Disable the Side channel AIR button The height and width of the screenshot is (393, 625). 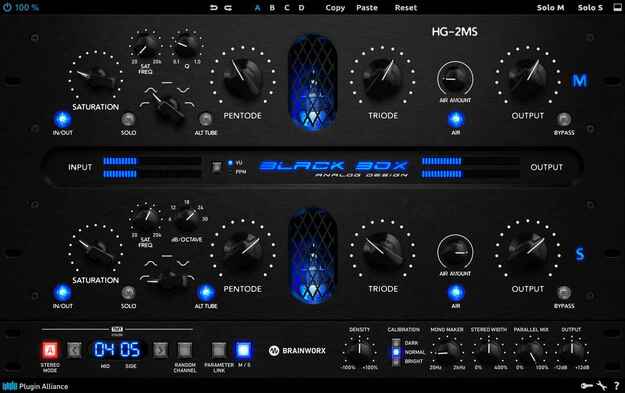(455, 293)
